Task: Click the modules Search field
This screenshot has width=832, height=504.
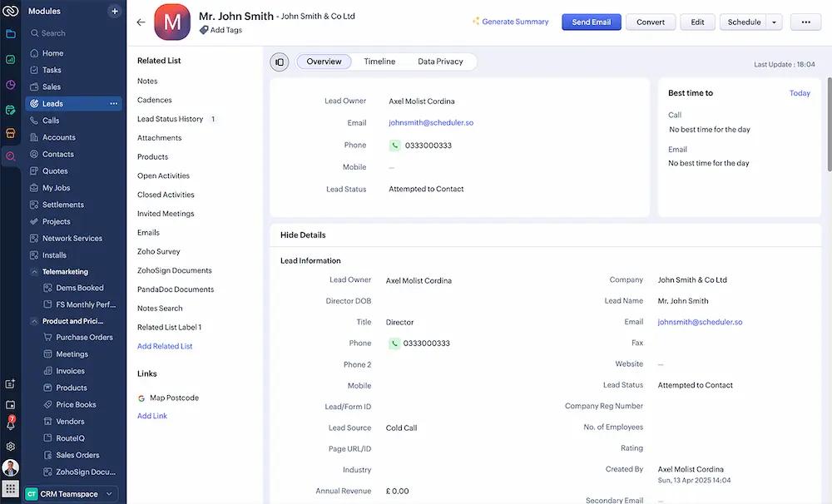Action: (x=74, y=33)
